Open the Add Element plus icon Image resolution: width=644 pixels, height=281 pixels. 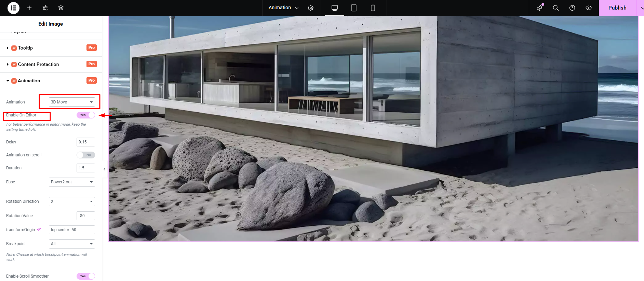pyautogui.click(x=29, y=8)
